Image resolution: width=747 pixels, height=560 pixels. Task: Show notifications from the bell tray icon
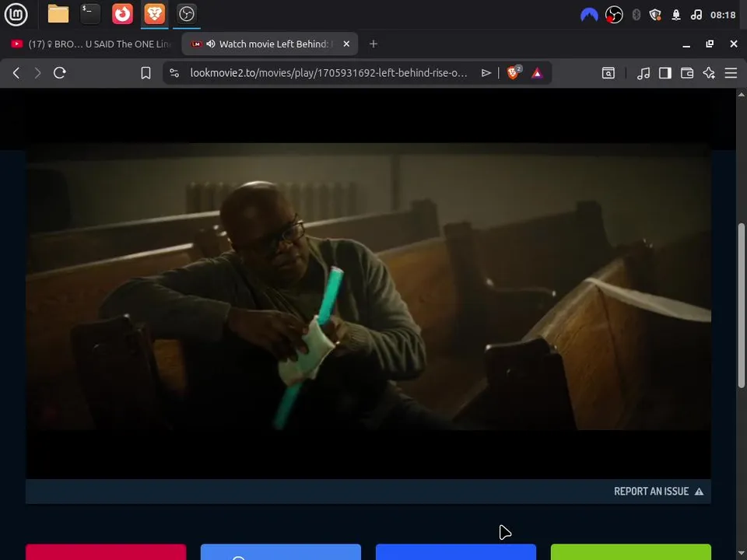tap(676, 16)
